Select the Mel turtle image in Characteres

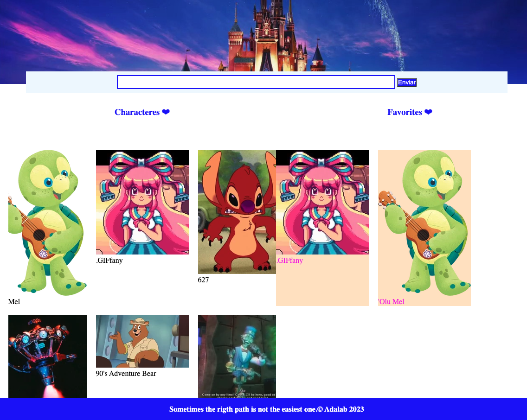pyautogui.click(x=47, y=223)
